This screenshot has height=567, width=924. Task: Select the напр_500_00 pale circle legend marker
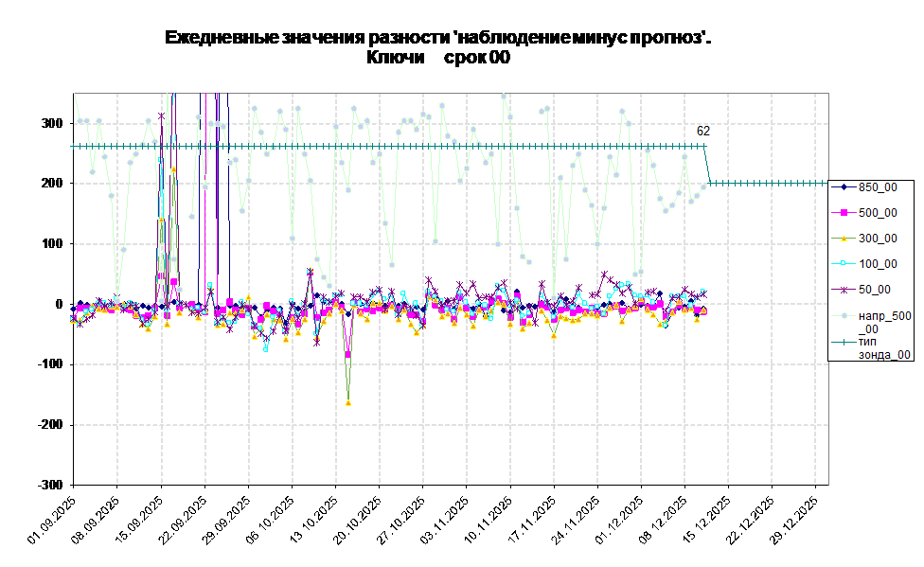point(843,315)
